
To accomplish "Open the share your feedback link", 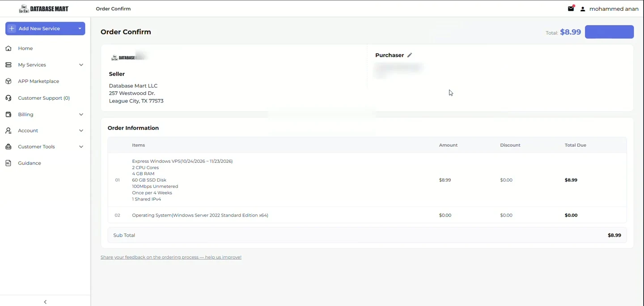I will coord(171,257).
